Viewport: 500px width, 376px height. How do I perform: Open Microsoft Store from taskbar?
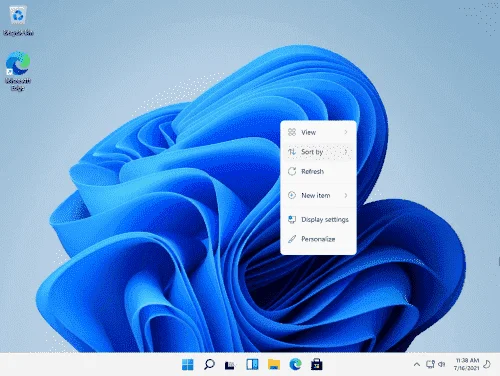[316, 364]
